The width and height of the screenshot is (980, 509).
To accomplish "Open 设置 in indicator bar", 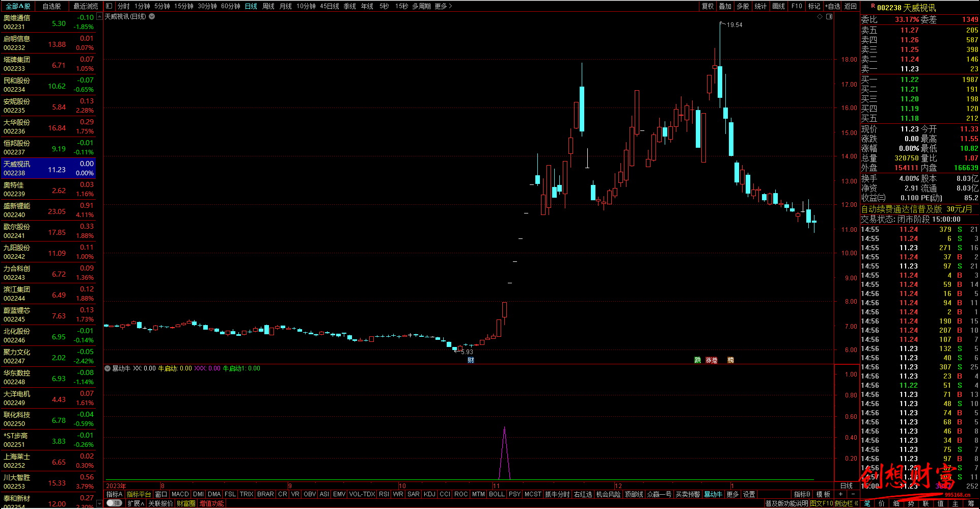I will pos(749,494).
